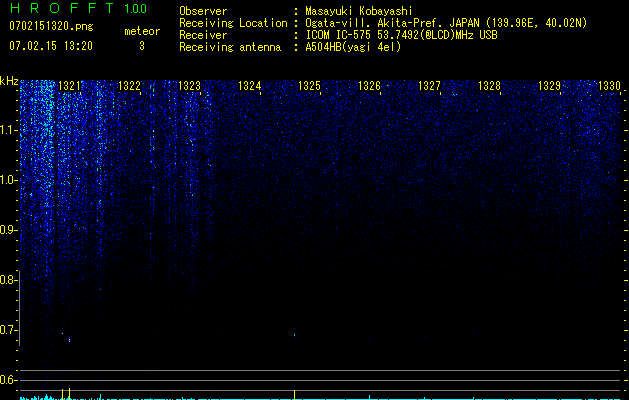The height and width of the screenshot is (400, 629).
Task: Click the meteor count 3
Action: [x=142, y=46]
